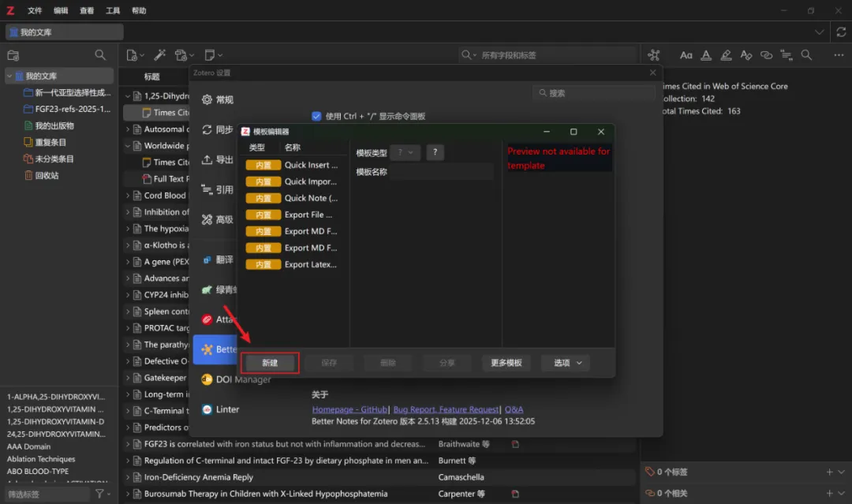The width and height of the screenshot is (852, 504).
Task: Add related item with plus icon
Action: click(829, 493)
